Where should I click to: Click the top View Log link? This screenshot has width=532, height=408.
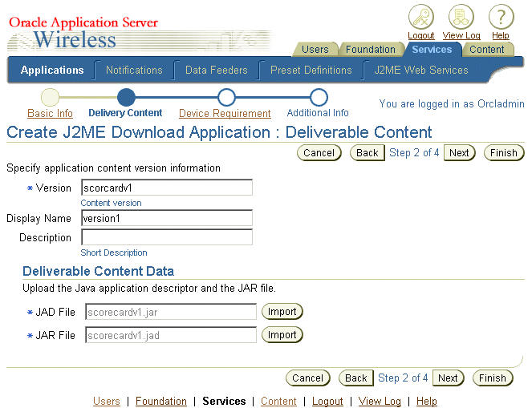pos(461,35)
